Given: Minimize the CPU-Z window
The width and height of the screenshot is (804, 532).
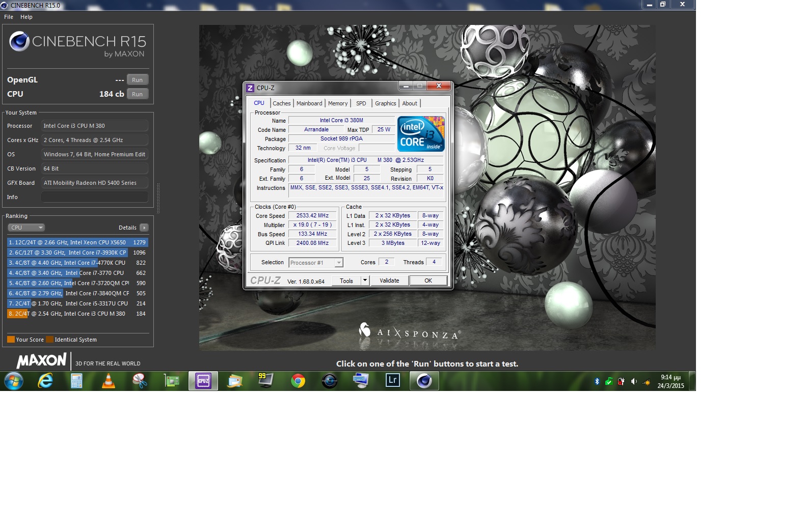Looking at the screenshot, I should pos(406,86).
